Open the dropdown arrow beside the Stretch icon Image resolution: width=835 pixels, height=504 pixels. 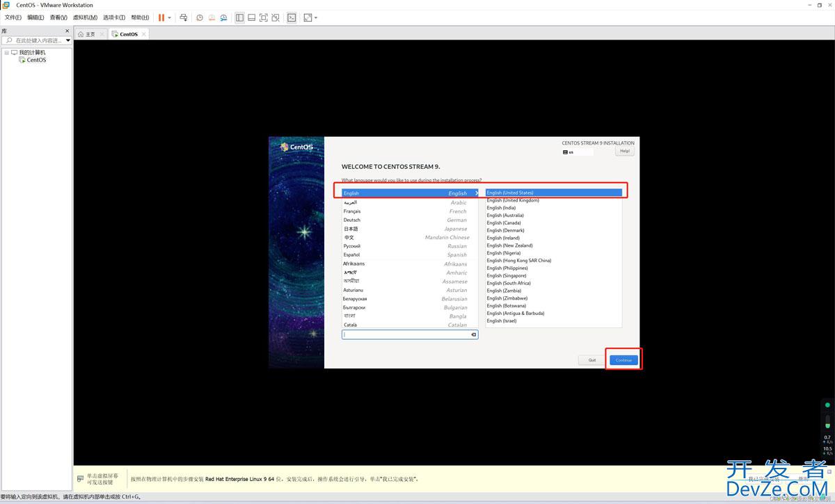coord(316,17)
